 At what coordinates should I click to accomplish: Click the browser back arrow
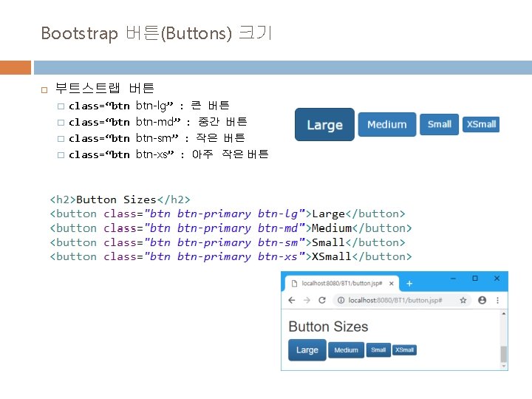coord(291,300)
